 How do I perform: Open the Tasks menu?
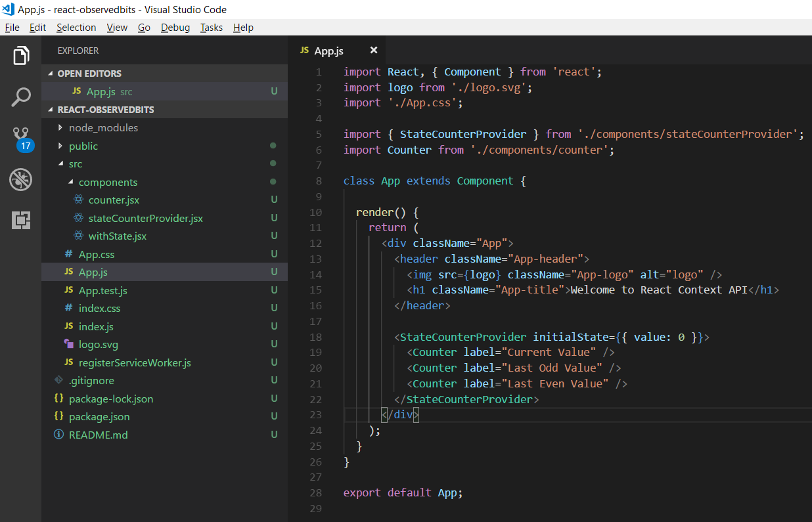[x=211, y=28]
